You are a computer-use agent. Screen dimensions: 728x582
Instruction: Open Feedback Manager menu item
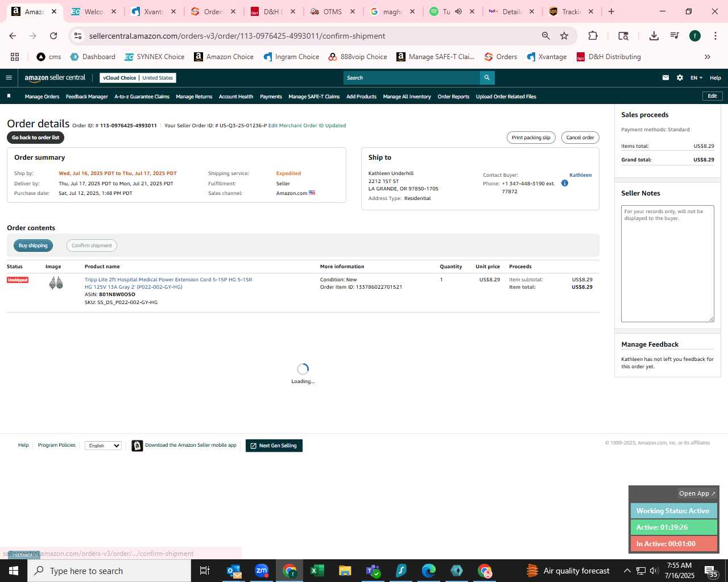(86, 97)
